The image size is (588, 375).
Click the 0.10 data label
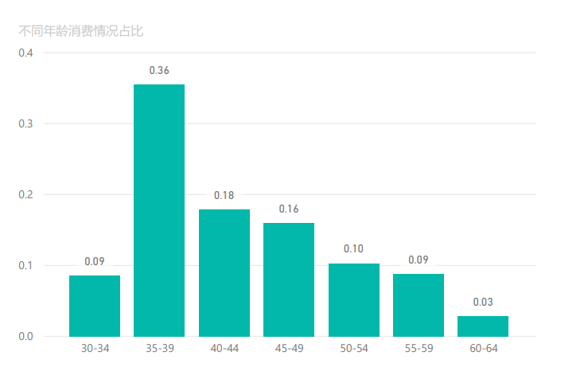pos(353,249)
